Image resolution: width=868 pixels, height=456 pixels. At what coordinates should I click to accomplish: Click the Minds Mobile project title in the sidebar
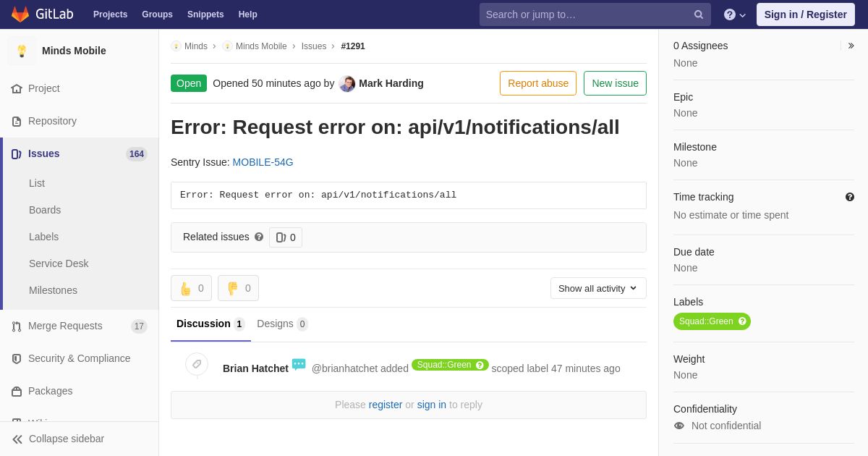pyautogui.click(x=74, y=51)
